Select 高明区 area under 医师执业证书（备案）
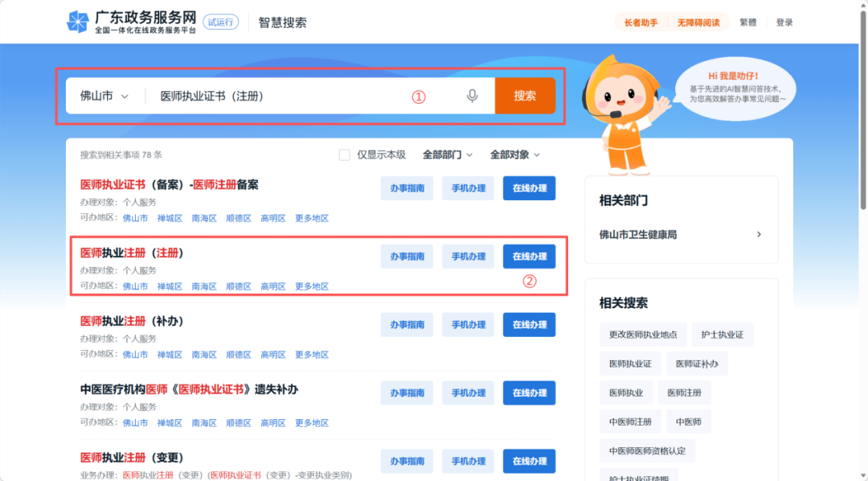Image resolution: width=868 pixels, height=481 pixels. point(273,218)
